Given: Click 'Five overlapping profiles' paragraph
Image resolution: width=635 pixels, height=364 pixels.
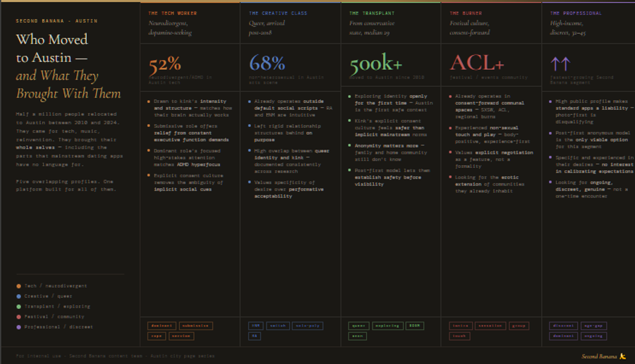Looking at the screenshot, I should pyautogui.click(x=66, y=186).
